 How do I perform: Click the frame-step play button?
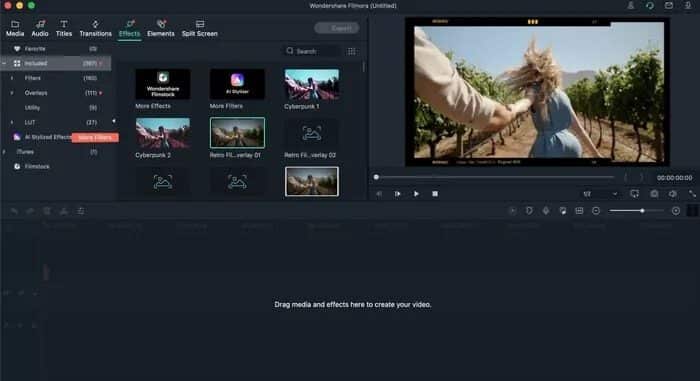397,194
